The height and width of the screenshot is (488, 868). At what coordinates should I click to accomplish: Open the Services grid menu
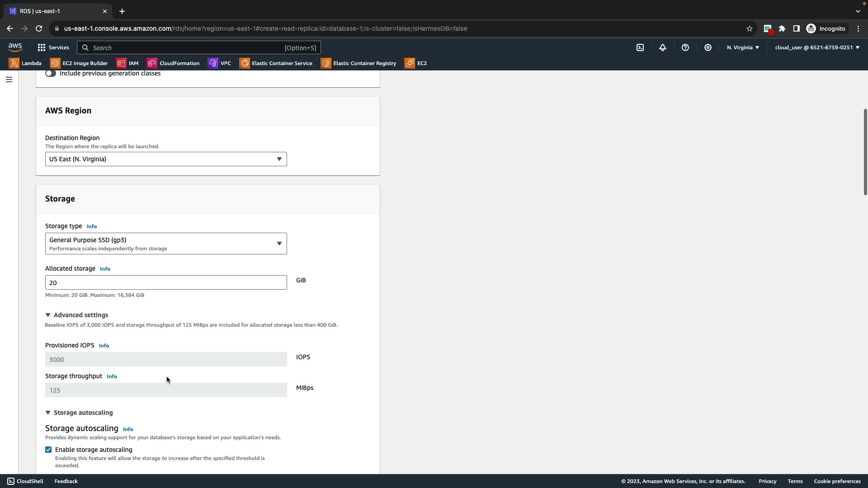tap(53, 47)
